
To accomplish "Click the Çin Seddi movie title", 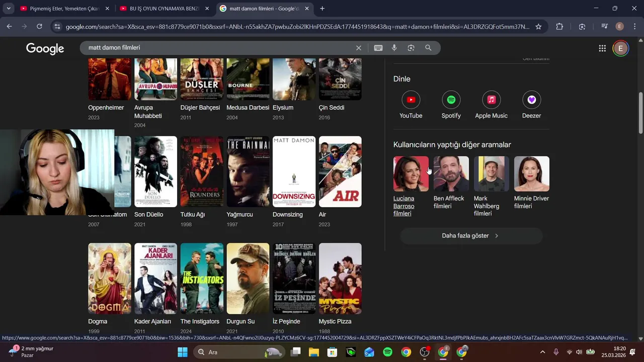I will coord(332,108).
